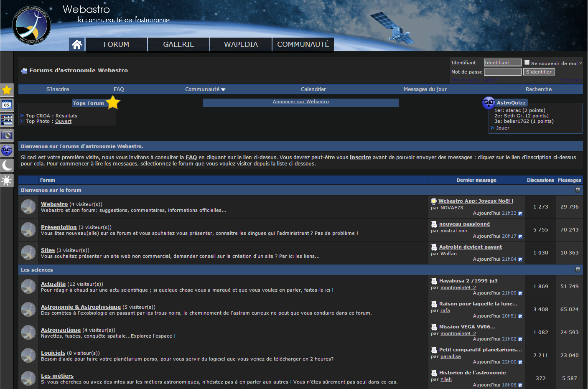Open the calendar sidebar icon showing 05
Image resolution: width=588 pixels, height=389 pixels.
(7, 105)
